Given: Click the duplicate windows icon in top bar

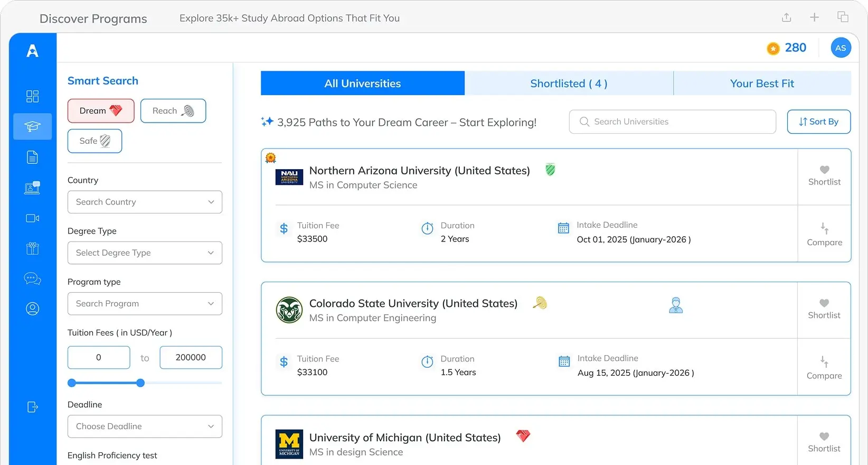Looking at the screenshot, I should 843,17.
